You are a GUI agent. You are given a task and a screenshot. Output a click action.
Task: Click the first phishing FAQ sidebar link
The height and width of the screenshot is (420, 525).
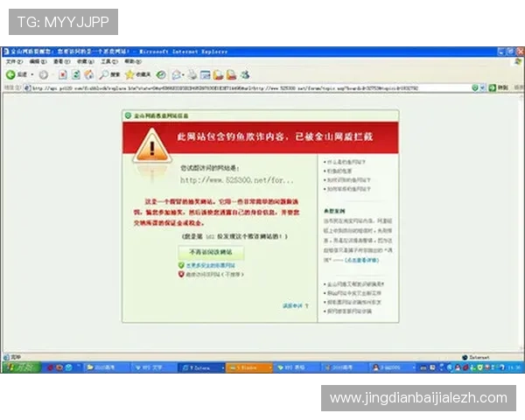point(346,162)
